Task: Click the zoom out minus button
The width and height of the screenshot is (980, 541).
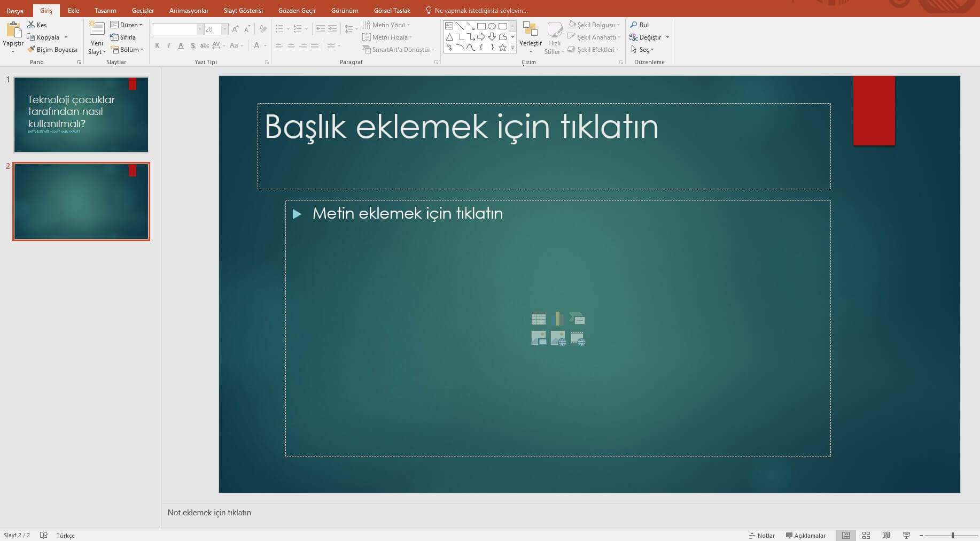Action: [x=921, y=535]
